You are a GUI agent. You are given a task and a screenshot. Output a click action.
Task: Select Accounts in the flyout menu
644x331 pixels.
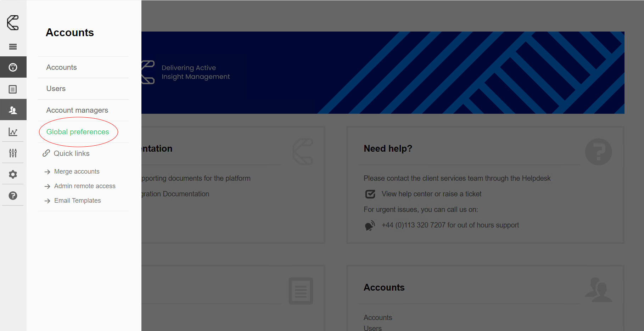[x=61, y=67]
